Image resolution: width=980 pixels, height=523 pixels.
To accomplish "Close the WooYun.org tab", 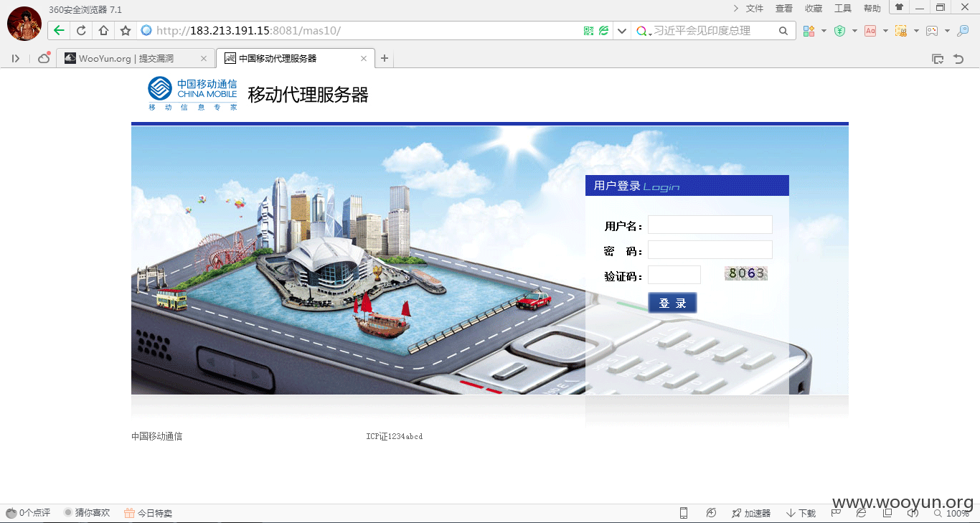I will [204, 59].
